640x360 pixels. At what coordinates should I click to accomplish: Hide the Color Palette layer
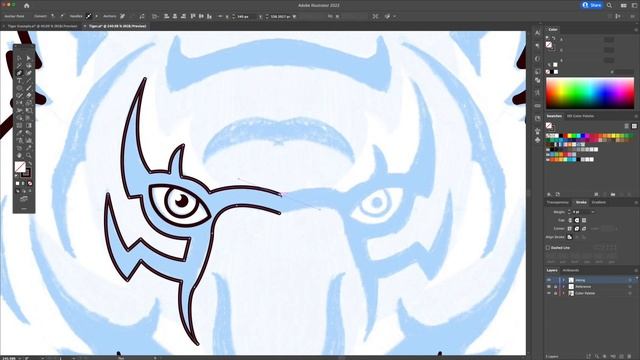click(x=549, y=293)
